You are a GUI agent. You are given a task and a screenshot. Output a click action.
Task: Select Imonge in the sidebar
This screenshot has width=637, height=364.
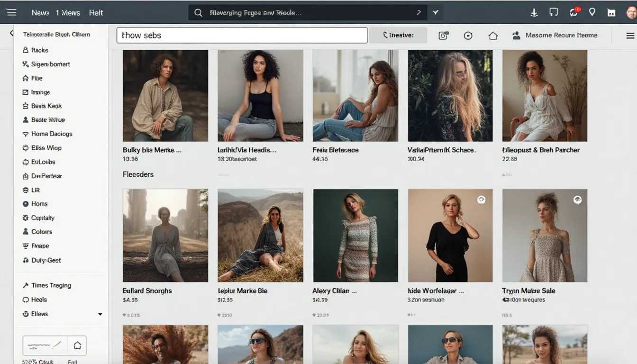[x=36, y=92]
